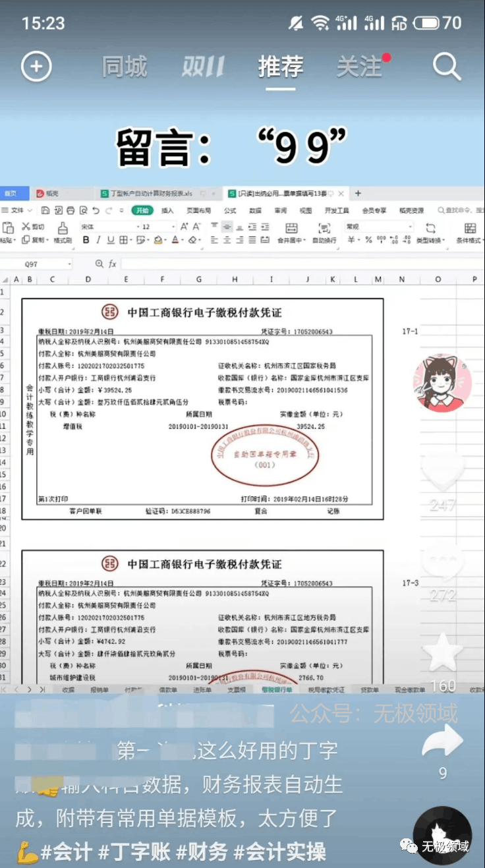Click the 粘贴 paste button
The image size is (485, 868).
[8, 233]
